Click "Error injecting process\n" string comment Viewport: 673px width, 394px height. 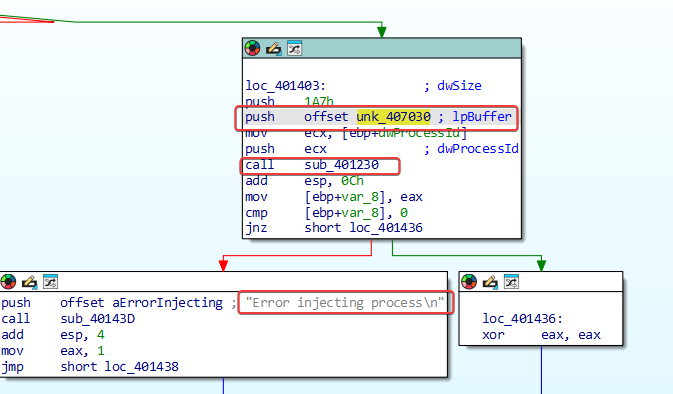coord(345,303)
